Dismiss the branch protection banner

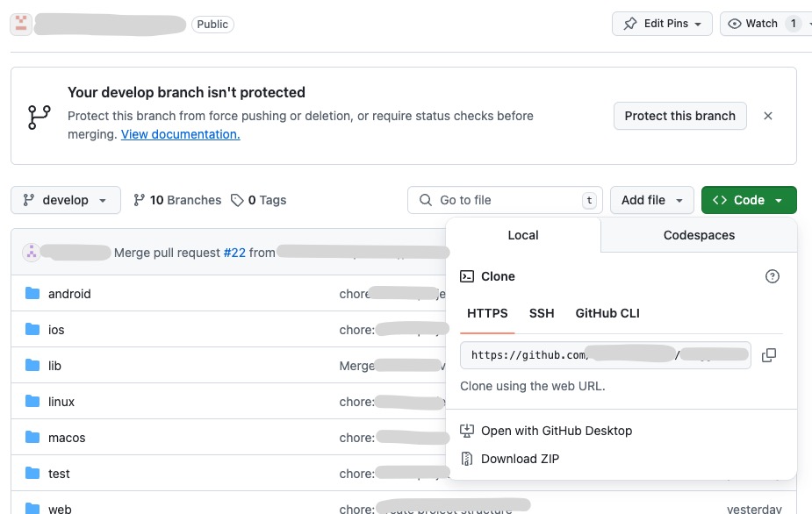pos(768,116)
